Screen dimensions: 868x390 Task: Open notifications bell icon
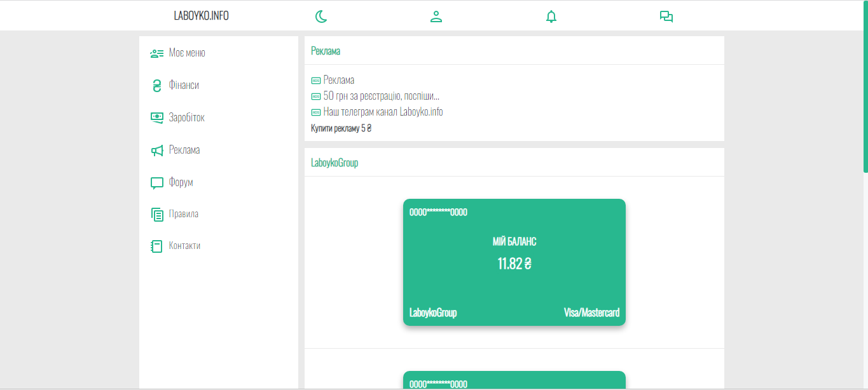pos(551,17)
